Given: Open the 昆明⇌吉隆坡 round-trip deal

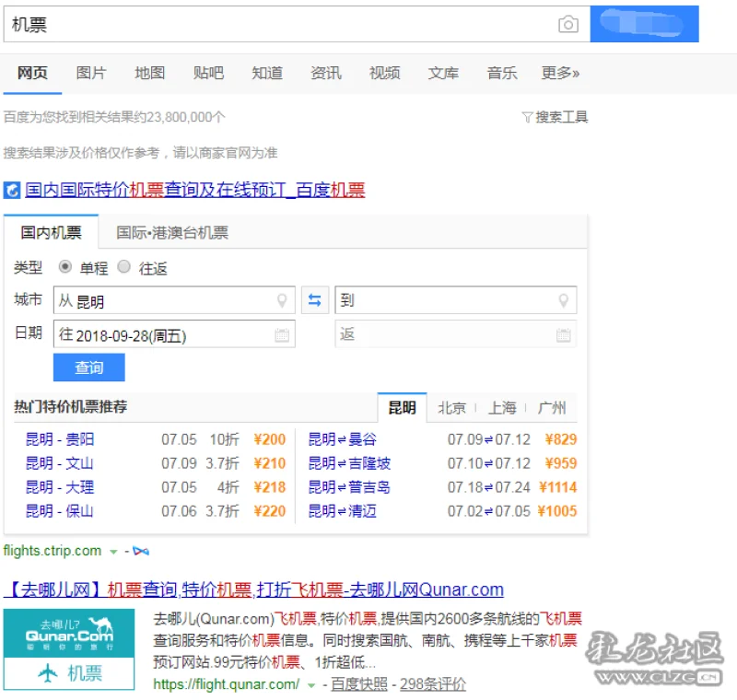Looking at the screenshot, I should click(349, 463).
